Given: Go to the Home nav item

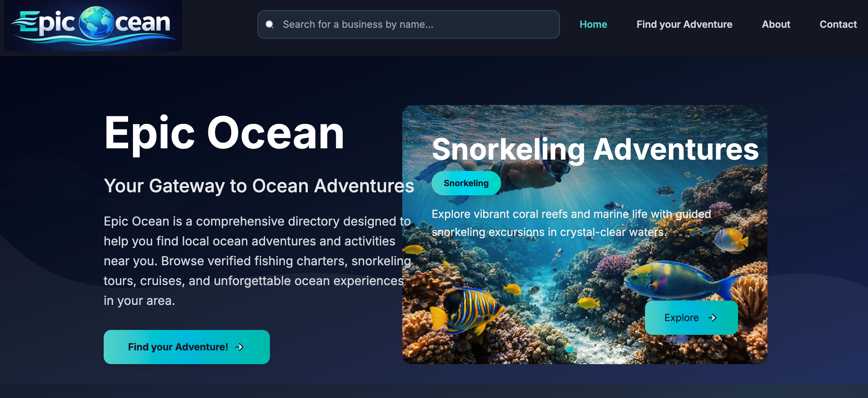Looking at the screenshot, I should 593,24.
